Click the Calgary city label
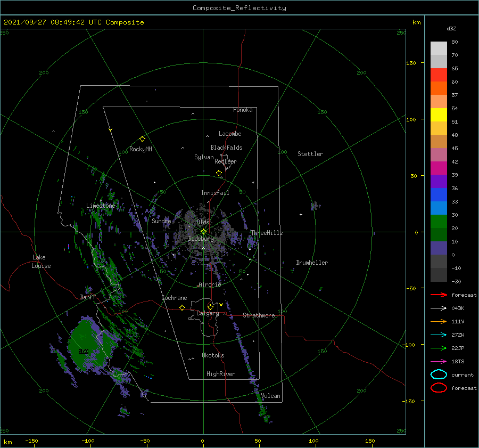The image size is (479, 448). [208, 313]
